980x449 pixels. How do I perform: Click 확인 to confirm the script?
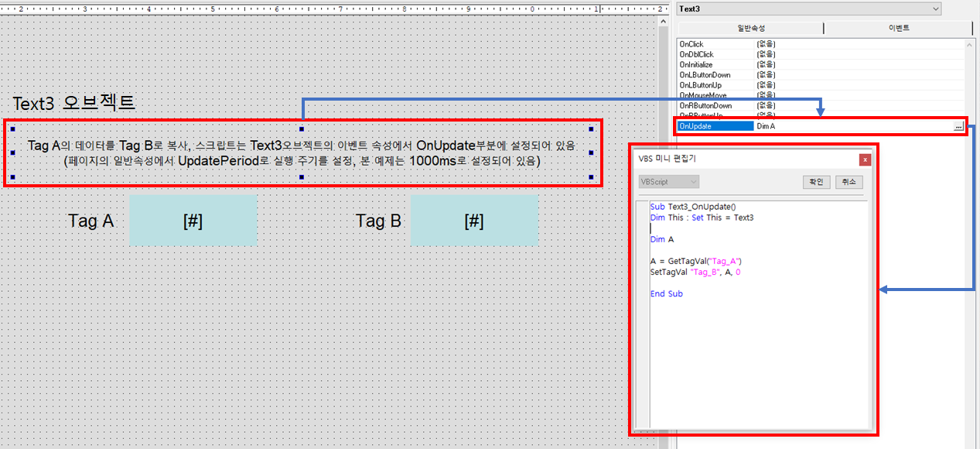pyautogui.click(x=816, y=181)
